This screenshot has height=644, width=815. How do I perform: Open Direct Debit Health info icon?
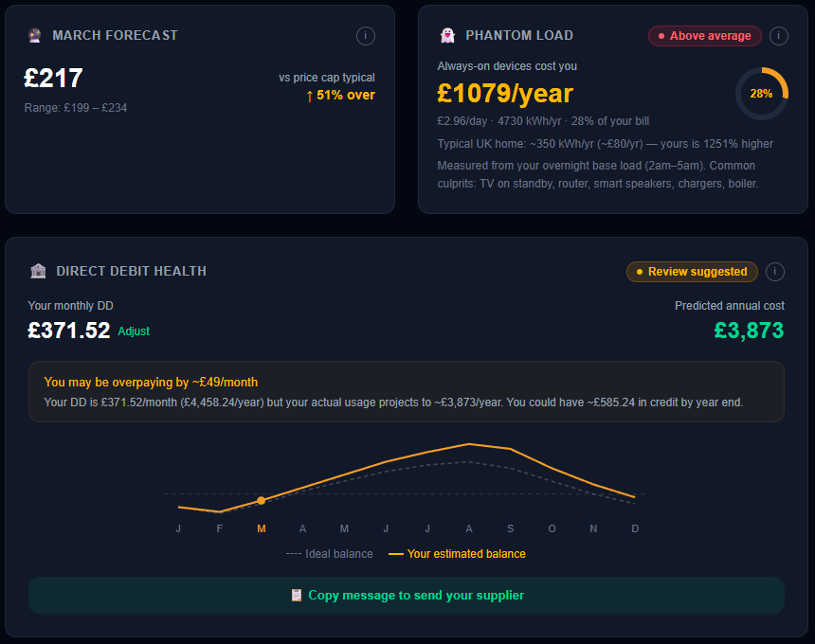[775, 272]
